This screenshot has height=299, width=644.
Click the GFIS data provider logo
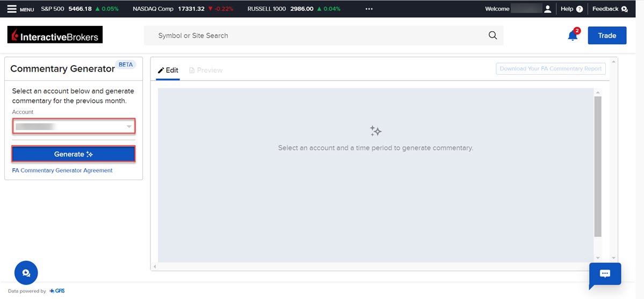(57, 291)
